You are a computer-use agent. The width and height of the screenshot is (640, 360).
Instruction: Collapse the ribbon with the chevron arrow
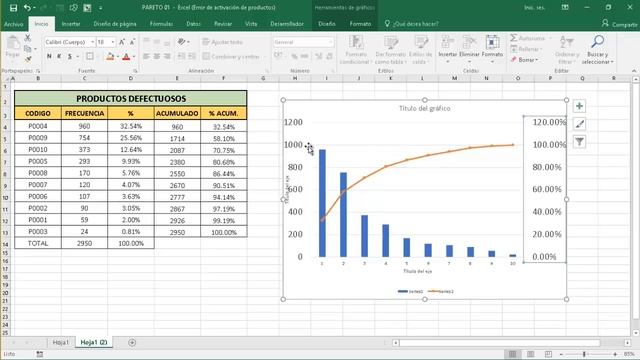pos(634,71)
